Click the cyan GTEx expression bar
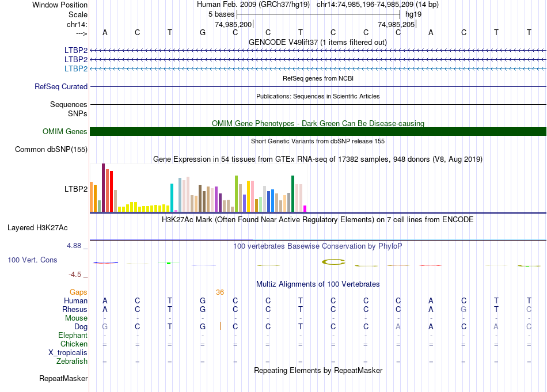 pos(172,198)
